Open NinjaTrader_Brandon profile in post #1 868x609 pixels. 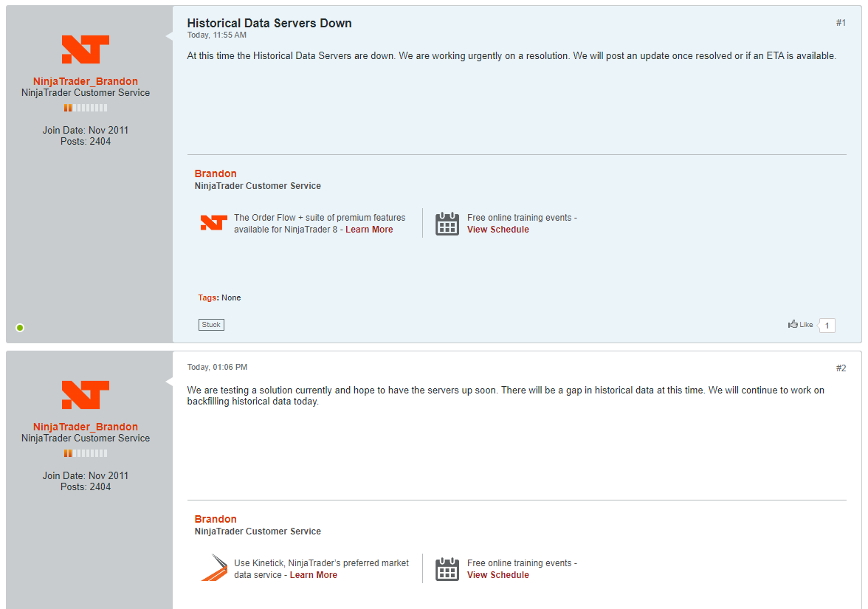click(86, 81)
